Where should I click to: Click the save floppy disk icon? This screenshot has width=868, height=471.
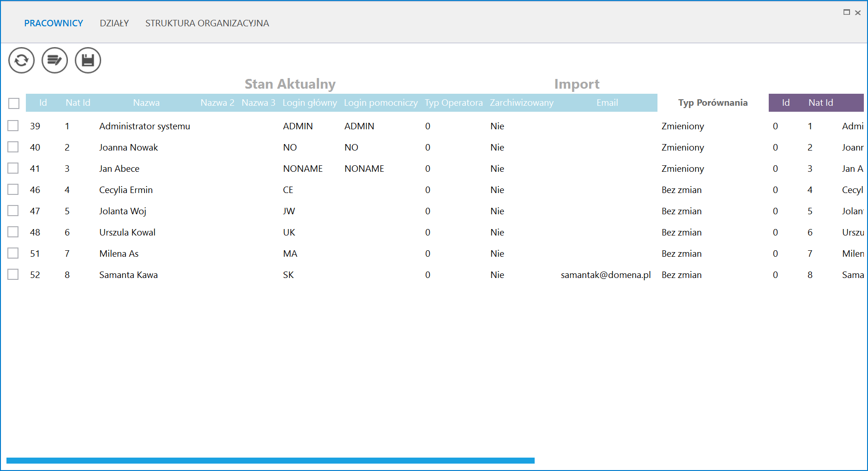pyautogui.click(x=88, y=60)
